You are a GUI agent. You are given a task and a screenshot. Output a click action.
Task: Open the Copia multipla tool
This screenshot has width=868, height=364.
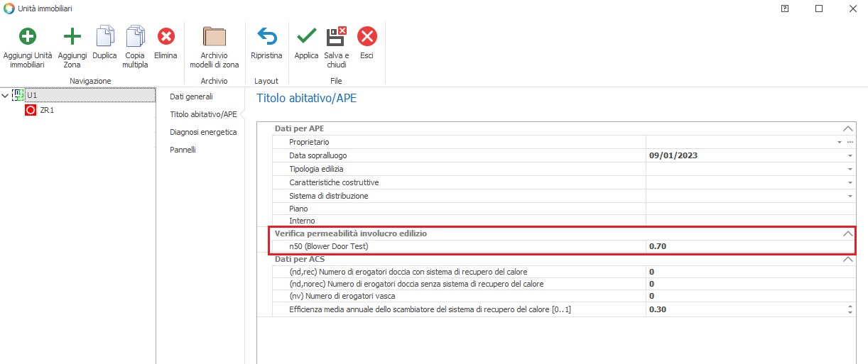click(135, 37)
